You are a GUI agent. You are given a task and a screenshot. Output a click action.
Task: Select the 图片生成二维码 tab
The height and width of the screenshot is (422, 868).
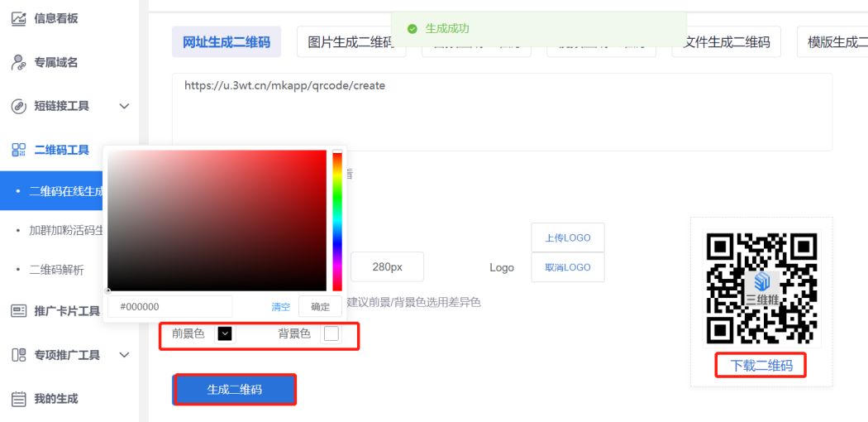tap(351, 42)
